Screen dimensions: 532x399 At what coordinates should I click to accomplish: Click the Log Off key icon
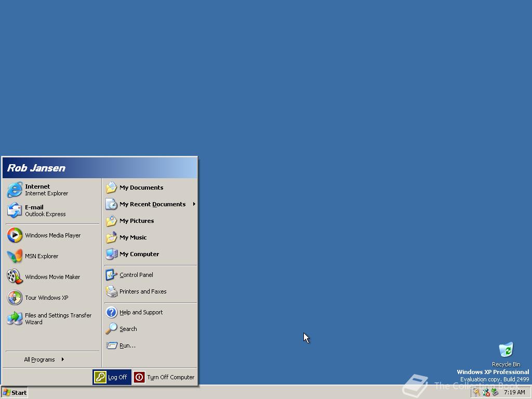click(x=100, y=377)
